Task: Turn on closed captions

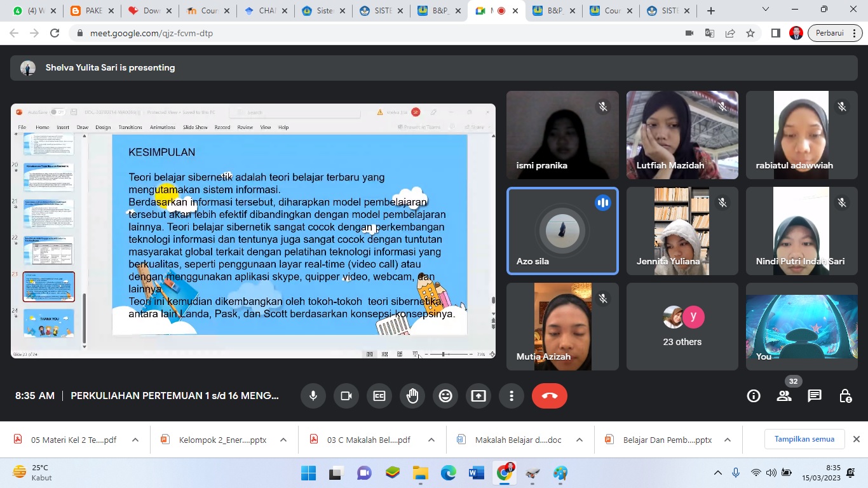Action: pyautogui.click(x=379, y=396)
